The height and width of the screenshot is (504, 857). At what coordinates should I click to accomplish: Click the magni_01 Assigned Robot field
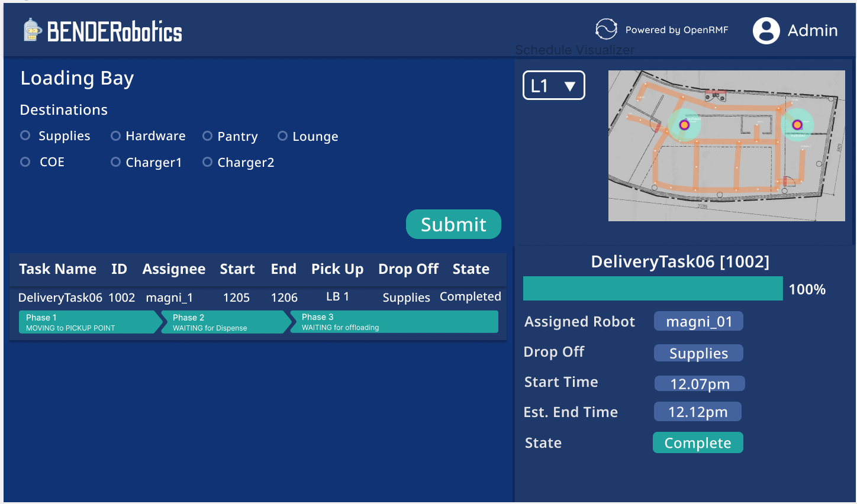tap(698, 321)
